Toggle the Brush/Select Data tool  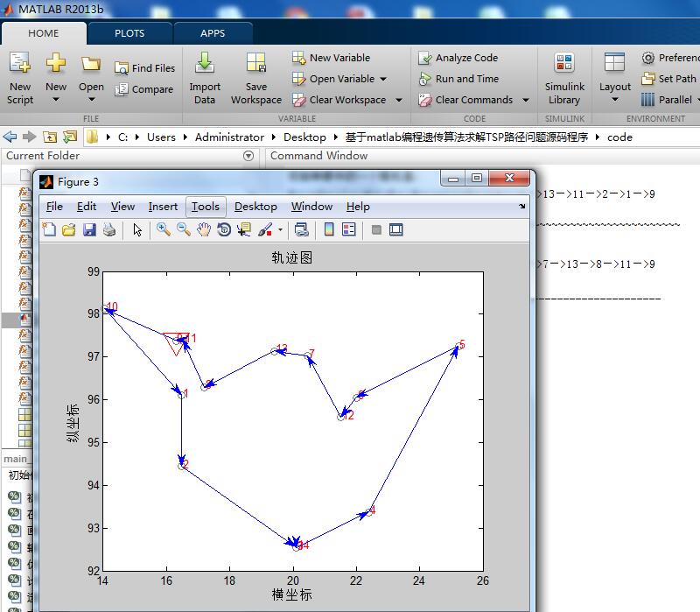pos(265,229)
